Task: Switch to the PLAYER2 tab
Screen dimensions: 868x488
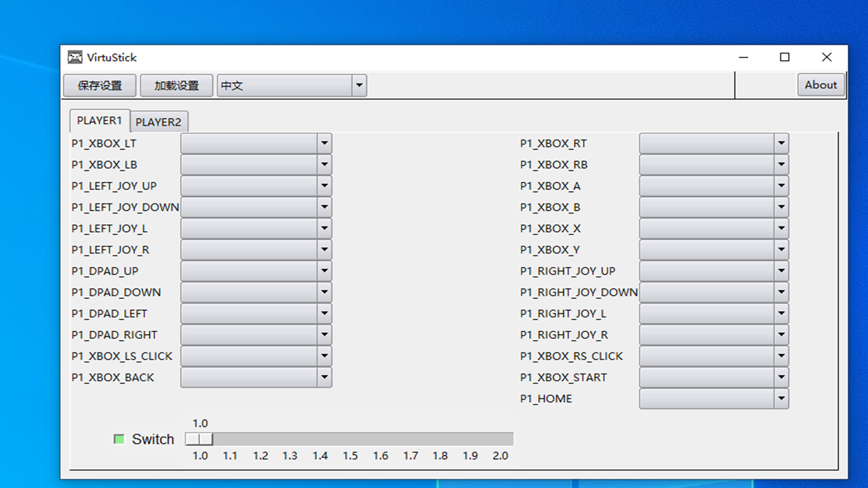Action: pyautogui.click(x=159, y=121)
